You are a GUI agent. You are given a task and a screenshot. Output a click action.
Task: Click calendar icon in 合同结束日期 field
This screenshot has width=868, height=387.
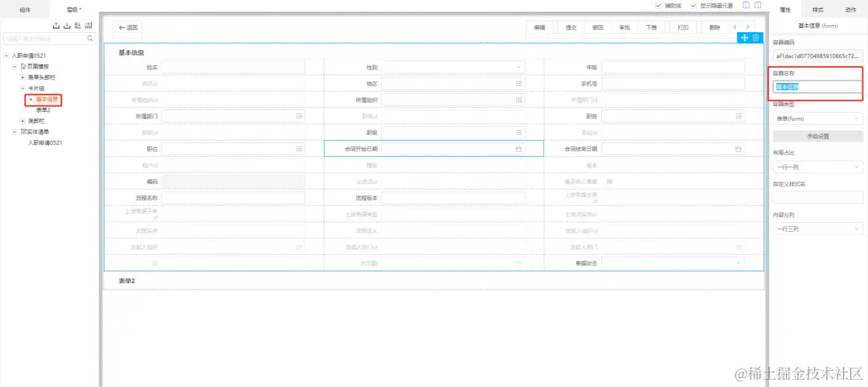(739, 149)
